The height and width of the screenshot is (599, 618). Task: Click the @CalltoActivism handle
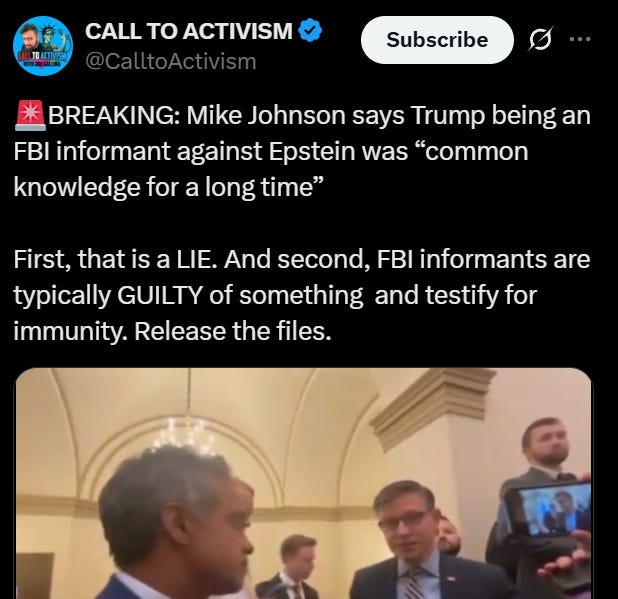pos(171,61)
